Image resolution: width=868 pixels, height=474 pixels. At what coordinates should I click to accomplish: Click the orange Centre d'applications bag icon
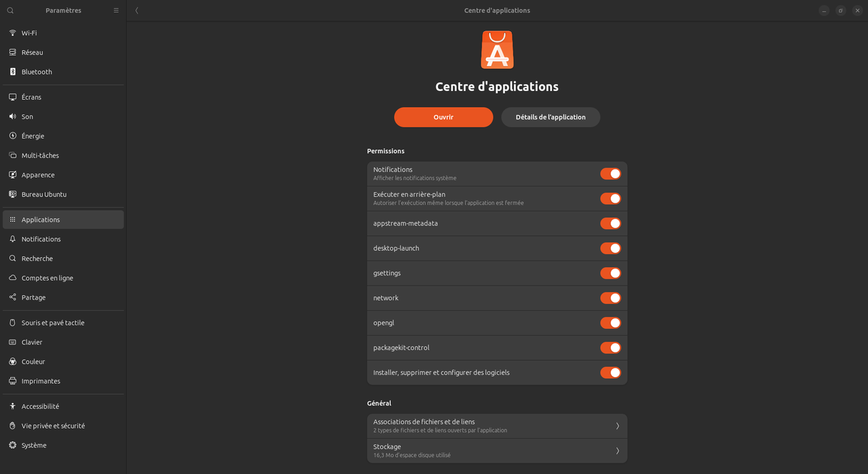497,50
